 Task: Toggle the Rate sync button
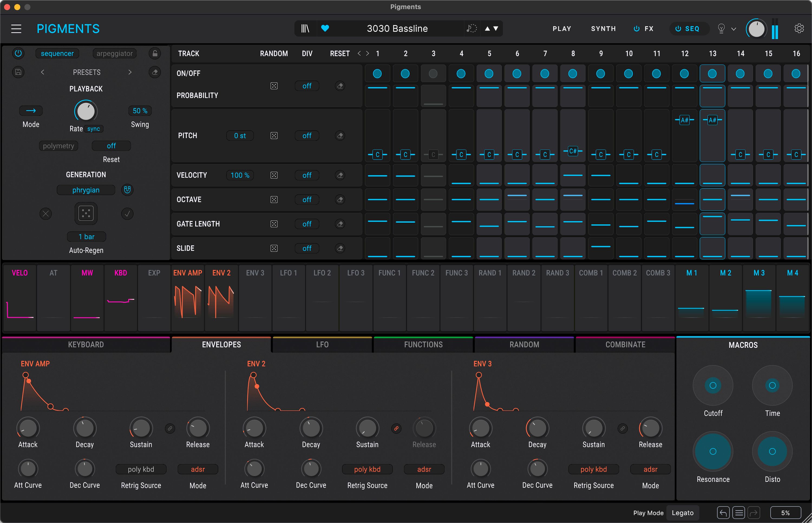click(x=94, y=129)
